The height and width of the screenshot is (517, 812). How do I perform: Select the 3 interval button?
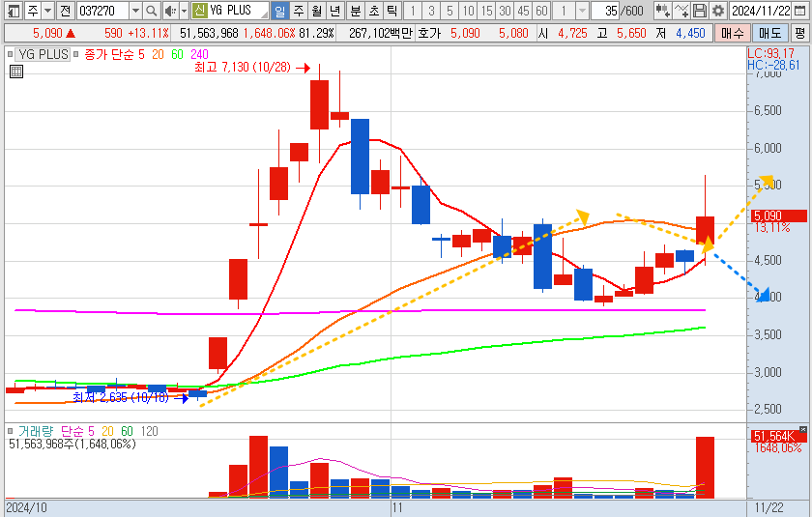coord(431,11)
